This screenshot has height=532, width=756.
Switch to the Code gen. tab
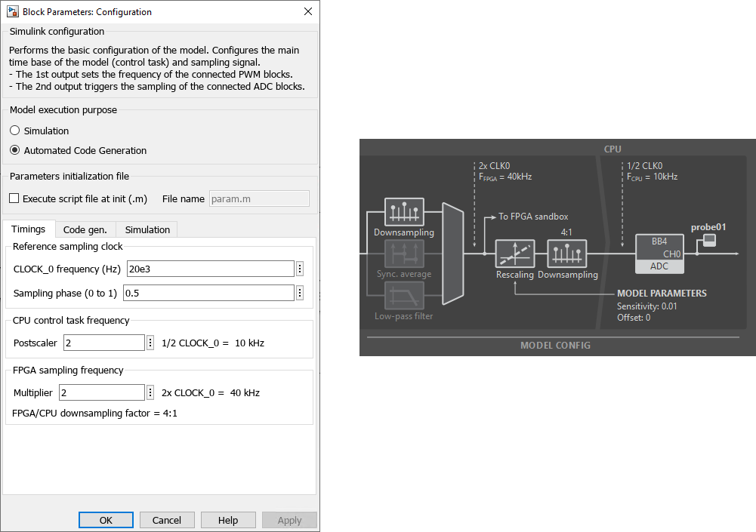pos(85,229)
